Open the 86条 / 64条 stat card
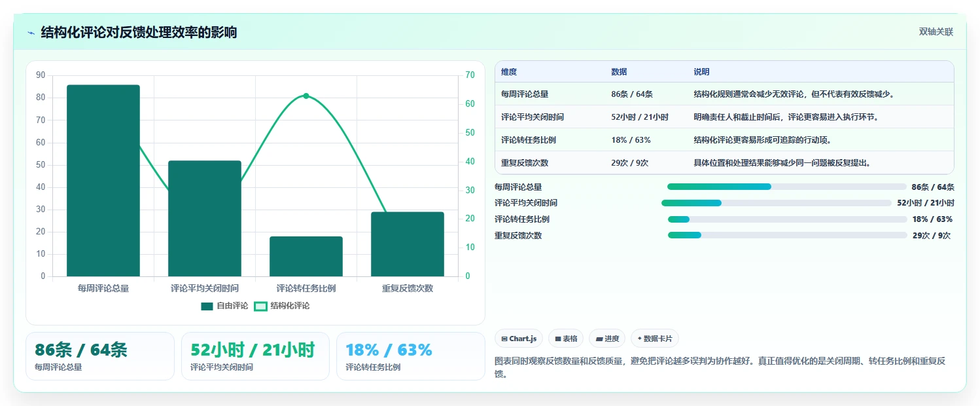980x406 pixels. coord(100,356)
